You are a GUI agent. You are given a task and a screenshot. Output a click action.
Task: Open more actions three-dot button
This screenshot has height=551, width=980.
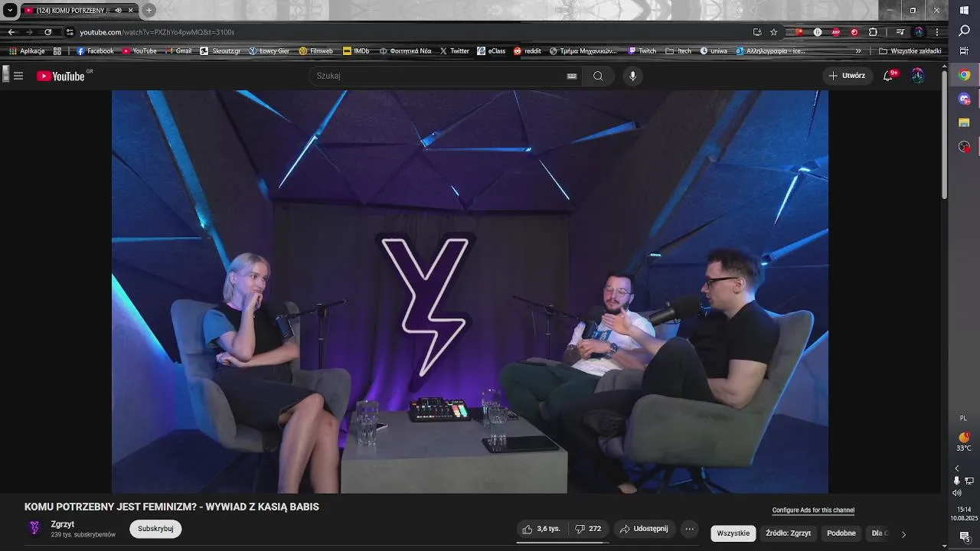tap(689, 529)
